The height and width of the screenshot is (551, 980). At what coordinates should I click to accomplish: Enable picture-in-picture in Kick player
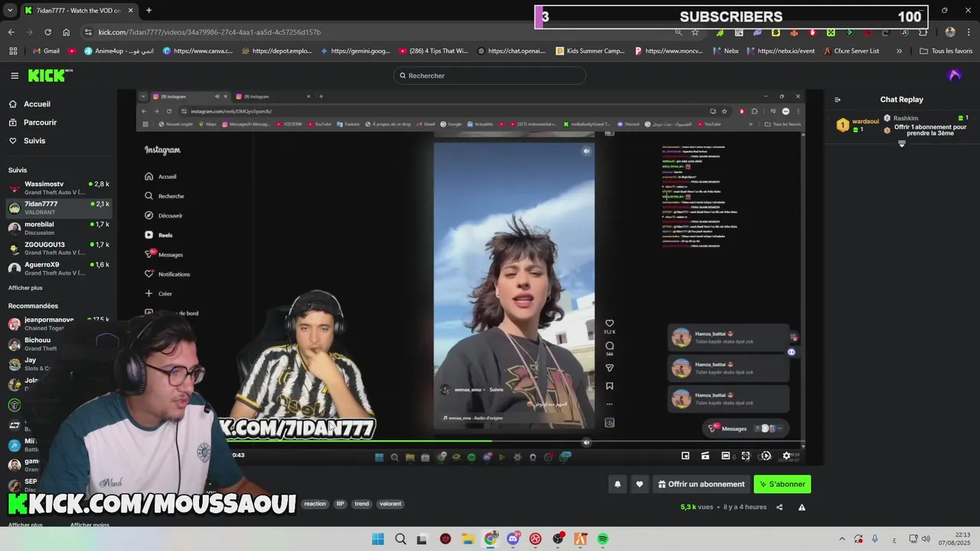685,455
